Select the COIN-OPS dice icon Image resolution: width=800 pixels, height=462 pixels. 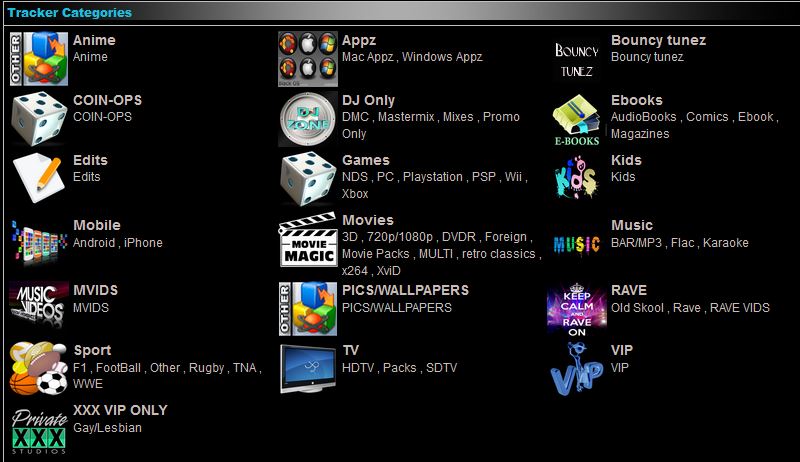point(39,119)
